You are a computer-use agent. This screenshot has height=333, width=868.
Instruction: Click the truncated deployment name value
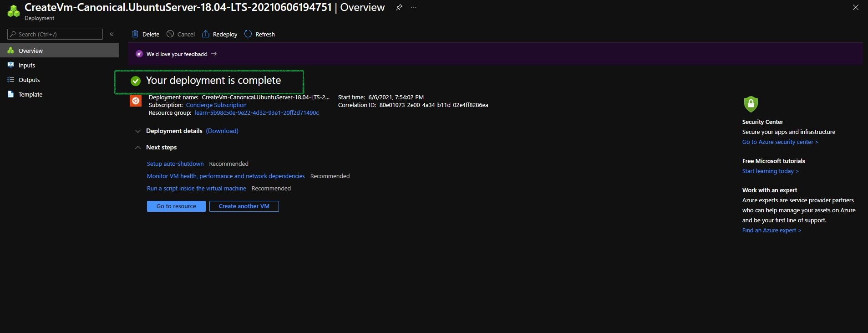(x=266, y=97)
